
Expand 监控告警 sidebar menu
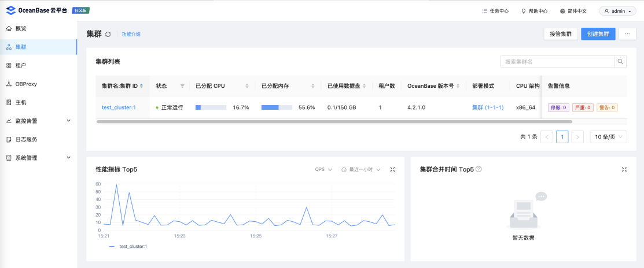click(39, 121)
